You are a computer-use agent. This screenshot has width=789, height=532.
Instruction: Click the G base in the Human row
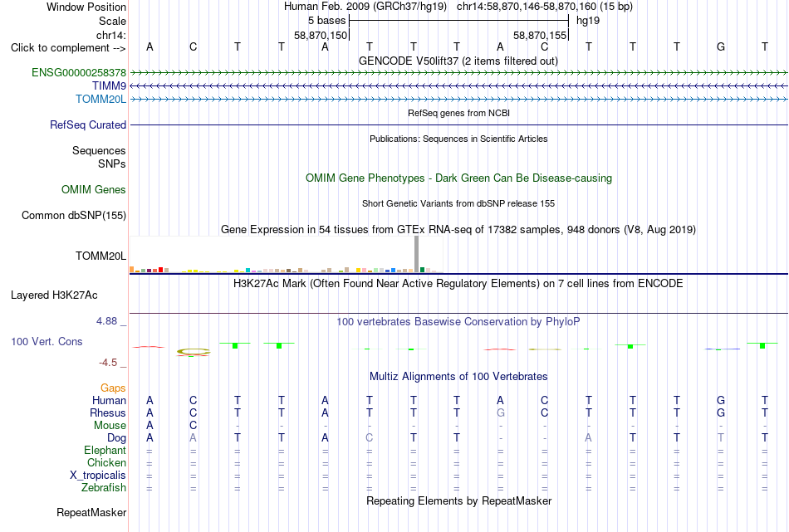(721, 401)
